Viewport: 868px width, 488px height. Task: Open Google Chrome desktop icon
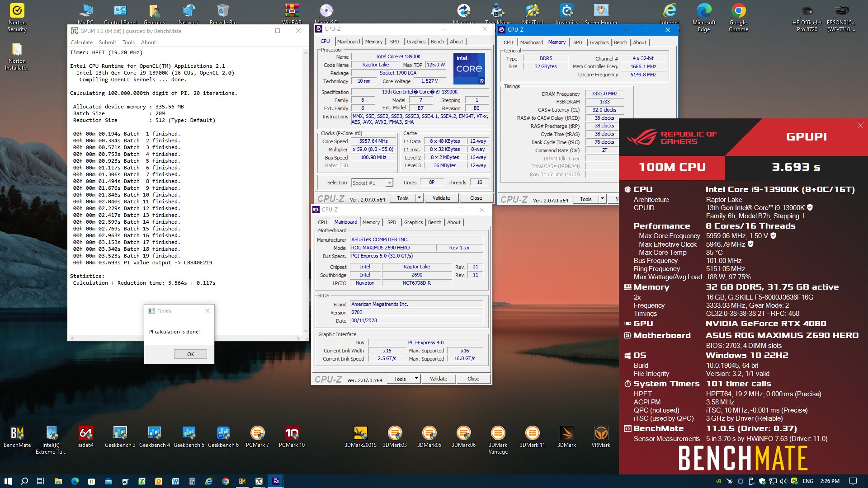click(738, 18)
